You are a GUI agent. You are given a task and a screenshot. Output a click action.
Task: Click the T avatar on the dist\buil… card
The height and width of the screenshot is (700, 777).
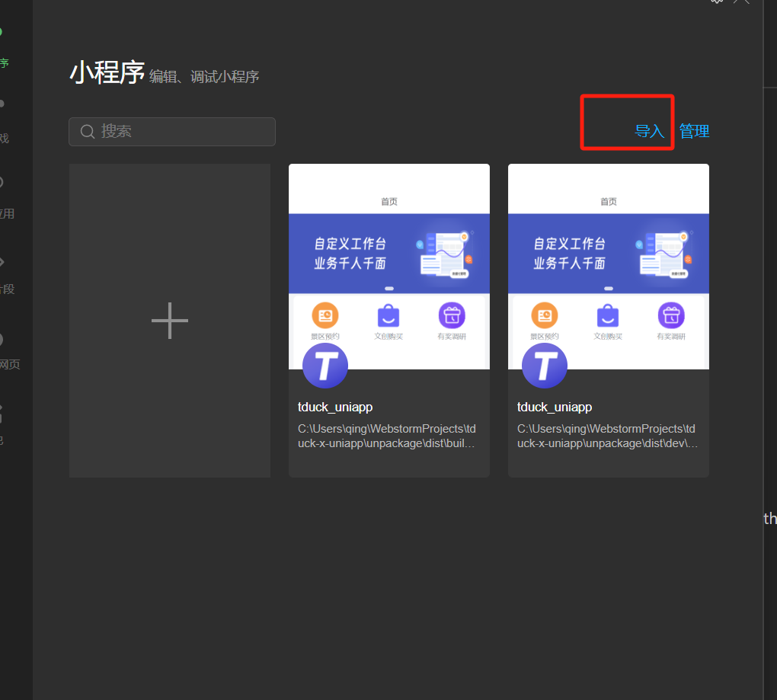click(x=325, y=366)
